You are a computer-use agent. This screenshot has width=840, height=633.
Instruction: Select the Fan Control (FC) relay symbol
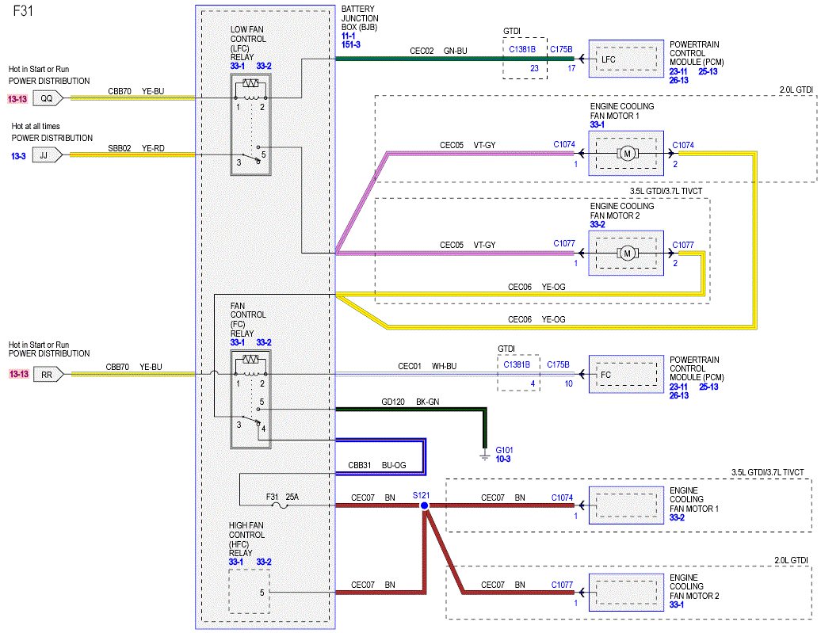click(x=250, y=399)
